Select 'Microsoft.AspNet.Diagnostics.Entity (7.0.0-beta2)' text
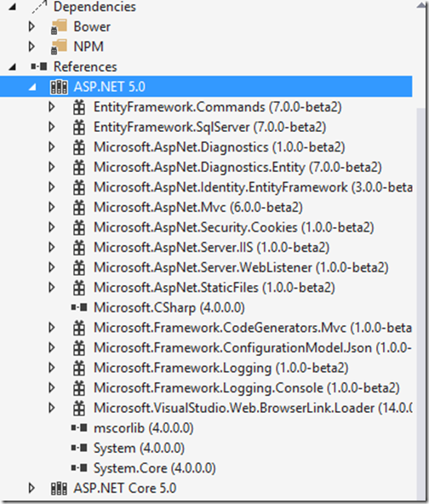 click(237, 167)
